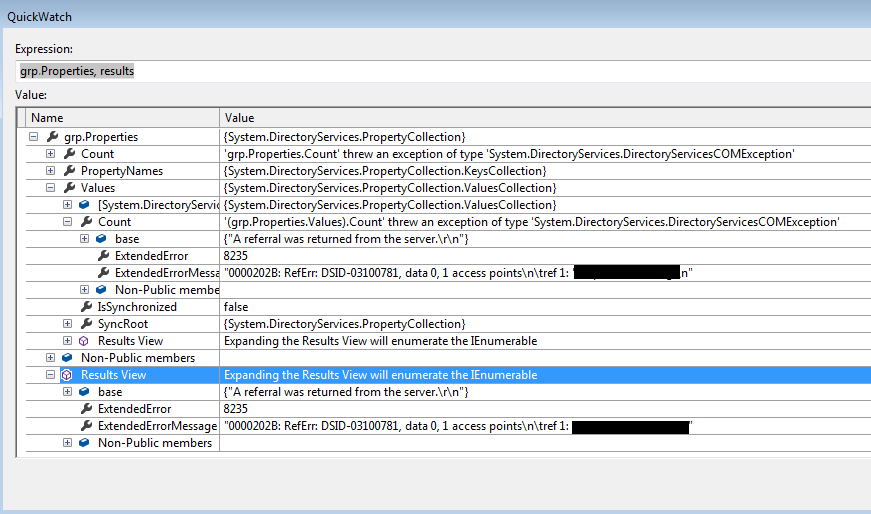Select the second 8235 value under Results View
871x514 pixels.
coord(236,408)
